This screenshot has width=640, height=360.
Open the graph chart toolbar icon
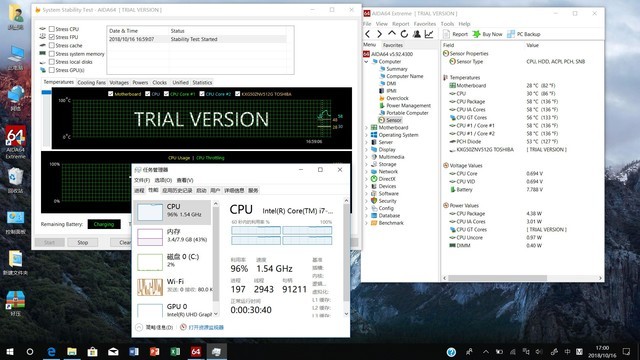(429, 34)
